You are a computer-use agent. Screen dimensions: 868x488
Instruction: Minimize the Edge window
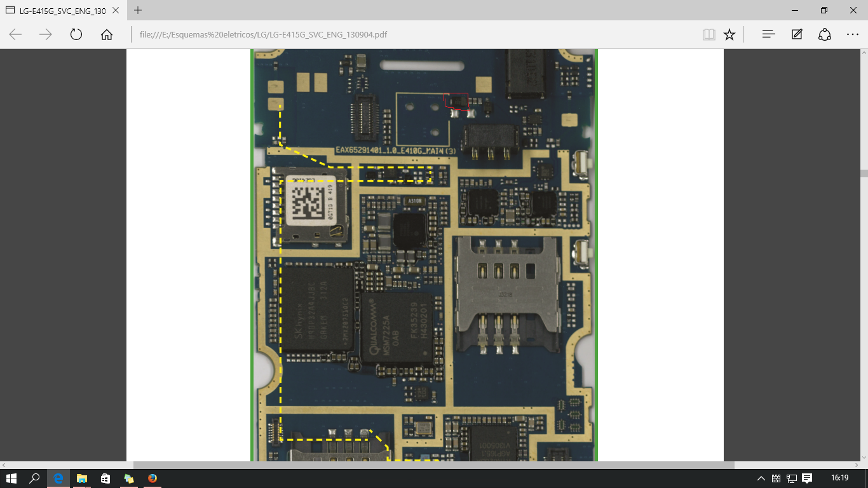coord(795,10)
